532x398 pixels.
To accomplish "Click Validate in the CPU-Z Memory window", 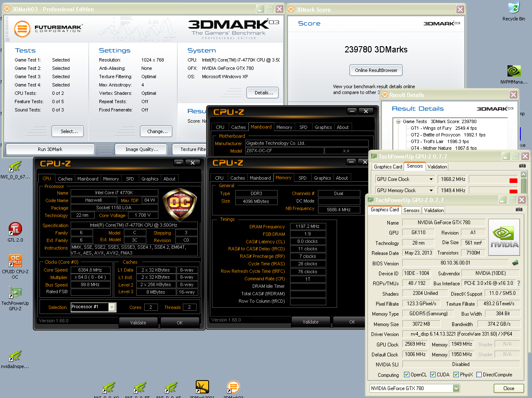I will click(310, 322).
